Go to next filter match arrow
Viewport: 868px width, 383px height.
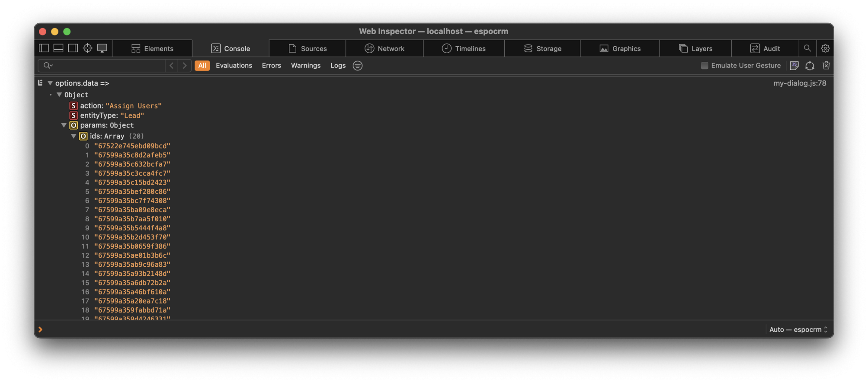(185, 65)
